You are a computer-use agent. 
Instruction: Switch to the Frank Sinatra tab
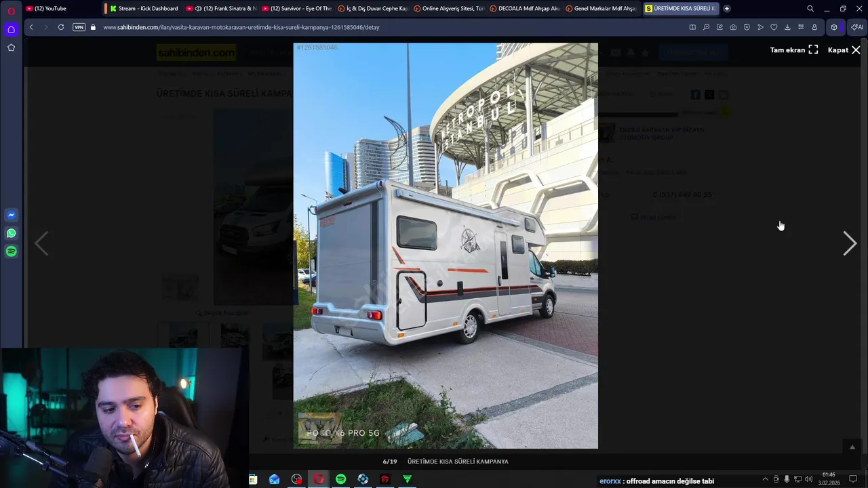pos(221,9)
